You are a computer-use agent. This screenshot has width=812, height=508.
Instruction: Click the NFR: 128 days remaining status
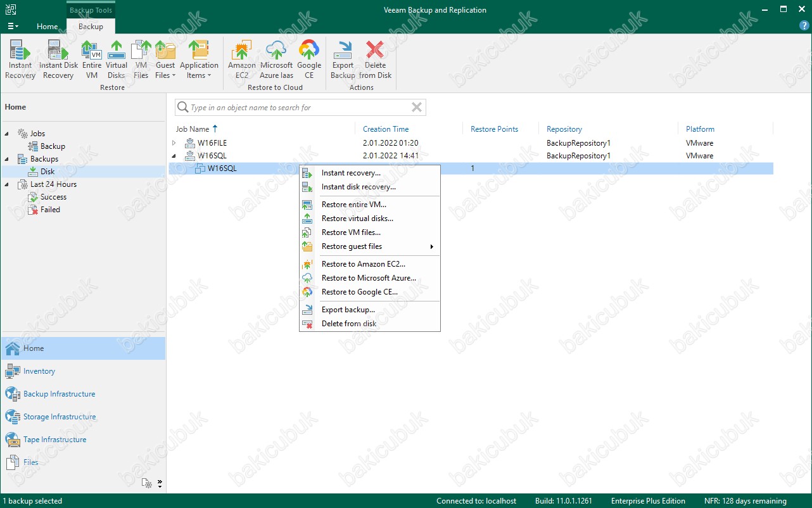tap(745, 501)
